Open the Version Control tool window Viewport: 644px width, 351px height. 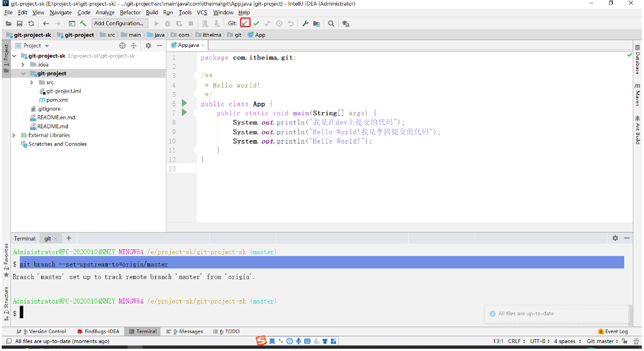click(41, 332)
